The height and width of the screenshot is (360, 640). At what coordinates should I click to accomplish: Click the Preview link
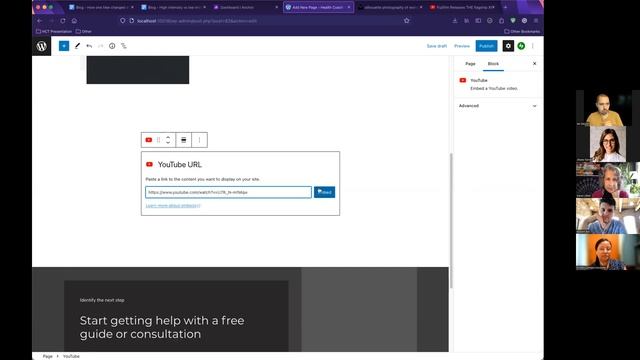[x=462, y=46]
